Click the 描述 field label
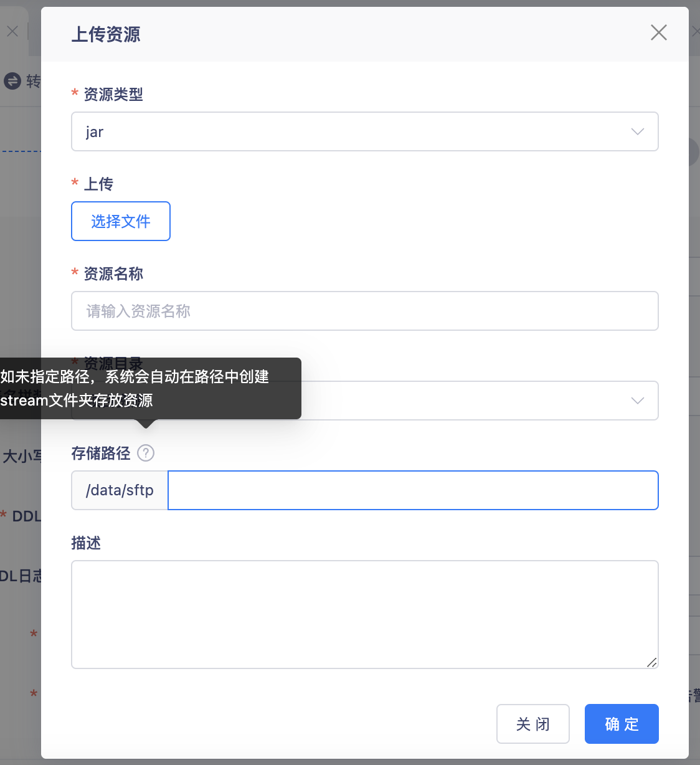Image resolution: width=700 pixels, height=765 pixels. 86,543
